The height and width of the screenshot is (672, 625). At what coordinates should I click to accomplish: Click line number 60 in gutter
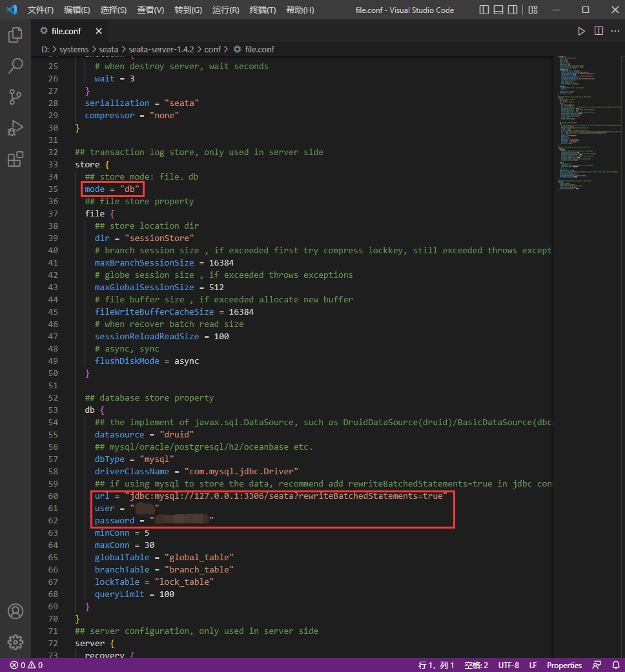(x=53, y=496)
